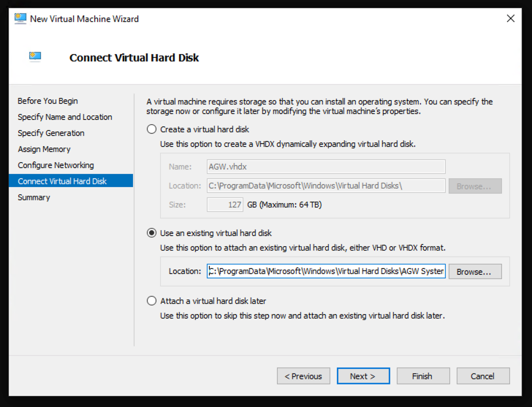This screenshot has height=407, width=532.
Task: Select Use an existing virtual hard disk
Action: click(x=152, y=233)
